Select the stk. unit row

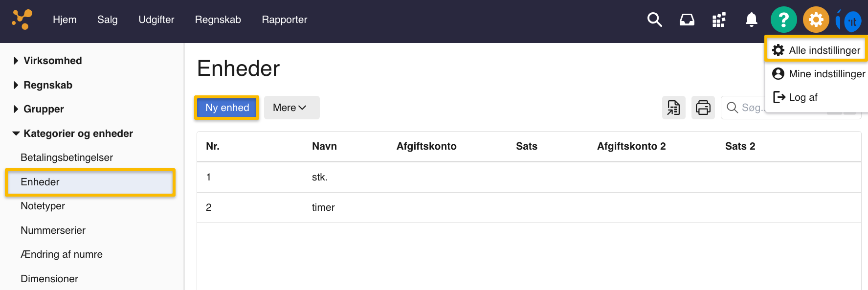click(x=320, y=177)
